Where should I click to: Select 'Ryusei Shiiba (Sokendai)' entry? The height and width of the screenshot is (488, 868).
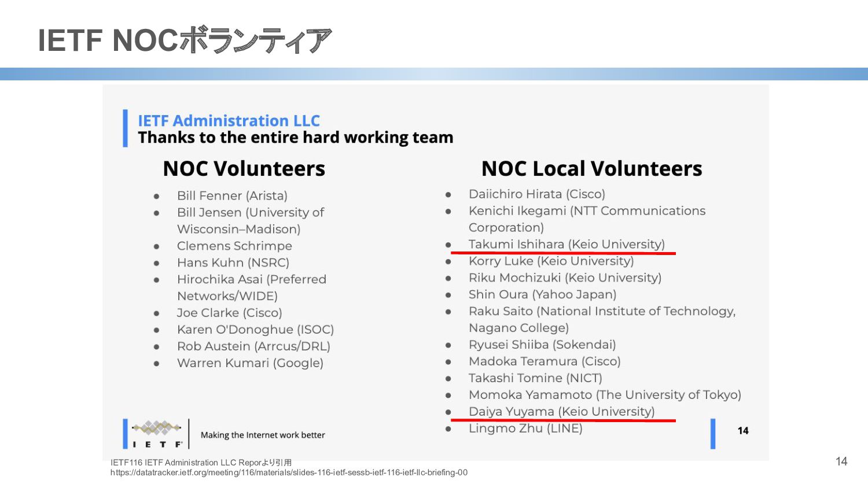542,345
